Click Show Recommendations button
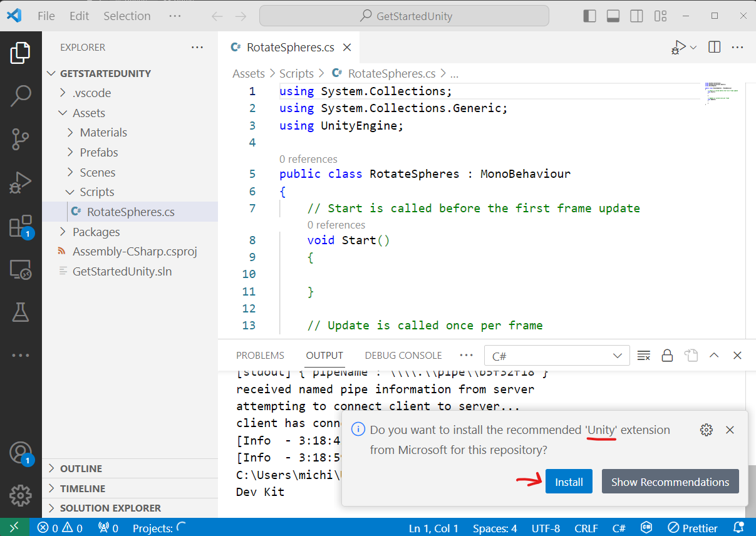 [x=670, y=482]
